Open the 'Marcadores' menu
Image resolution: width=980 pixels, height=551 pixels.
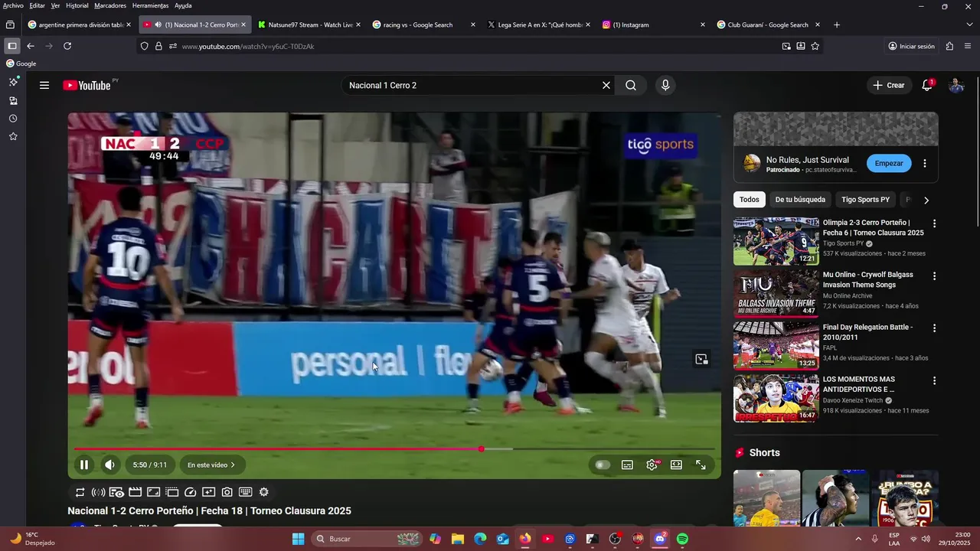click(x=110, y=5)
